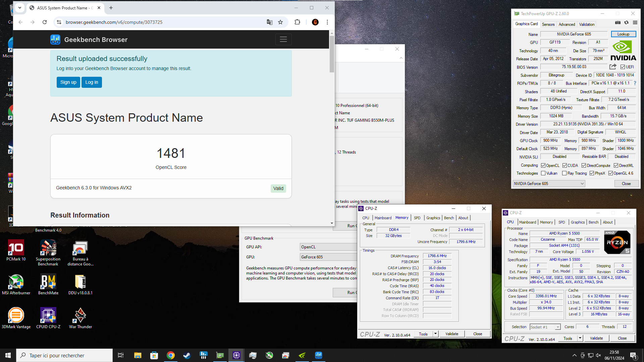Open the SPD tab in CPU-Z Memory window
644x362 pixels.
tap(417, 218)
